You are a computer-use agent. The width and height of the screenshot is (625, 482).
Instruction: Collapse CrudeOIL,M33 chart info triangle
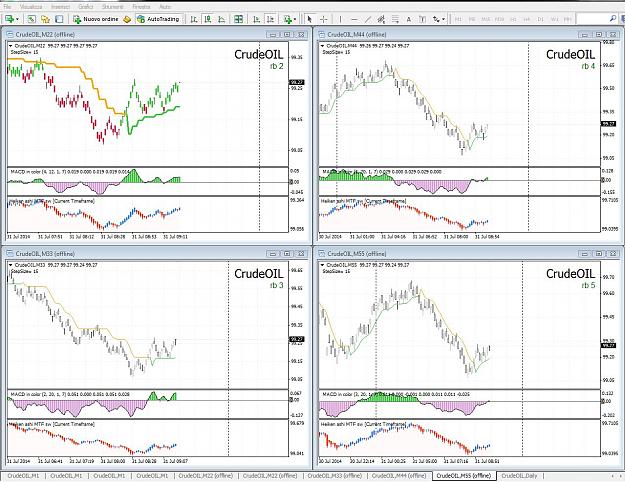point(11,265)
